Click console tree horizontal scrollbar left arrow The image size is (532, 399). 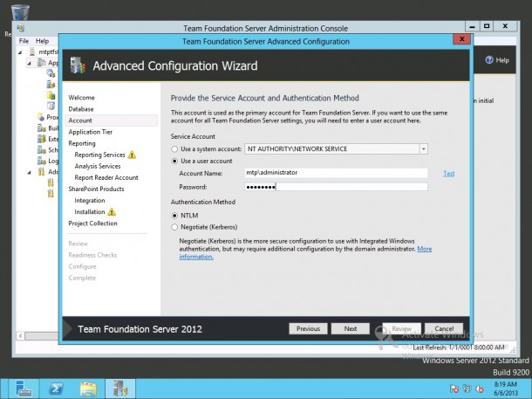pyautogui.click(x=21, y=336)
